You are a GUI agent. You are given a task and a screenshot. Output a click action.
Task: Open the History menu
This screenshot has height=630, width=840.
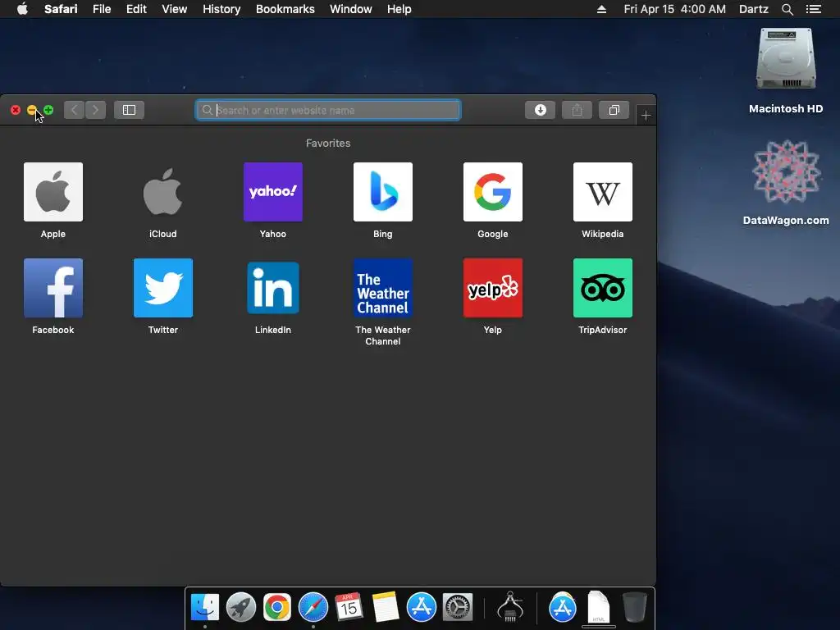tap(221, 9)
